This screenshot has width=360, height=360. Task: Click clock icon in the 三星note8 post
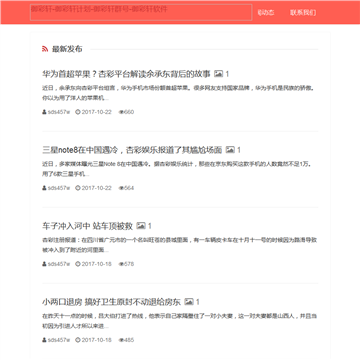pyautogui.click(x=78, y=188)
